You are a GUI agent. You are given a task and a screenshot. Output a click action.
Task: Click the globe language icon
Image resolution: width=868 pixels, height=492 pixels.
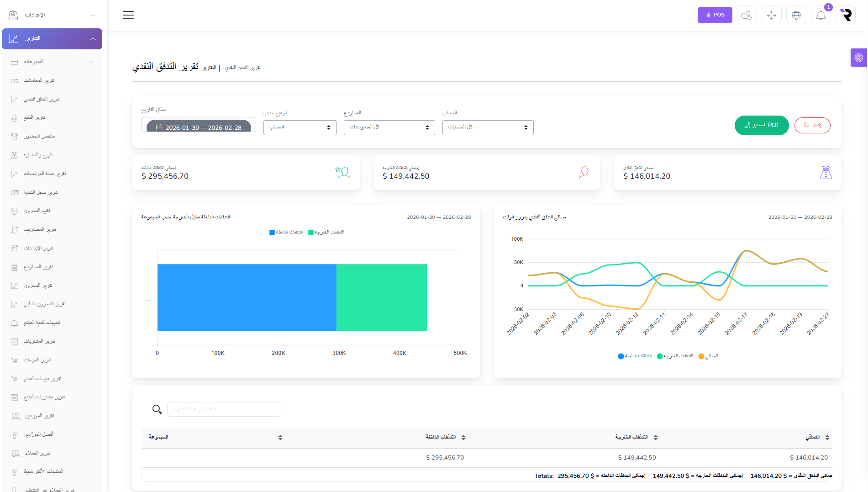(x=796, y=15)
